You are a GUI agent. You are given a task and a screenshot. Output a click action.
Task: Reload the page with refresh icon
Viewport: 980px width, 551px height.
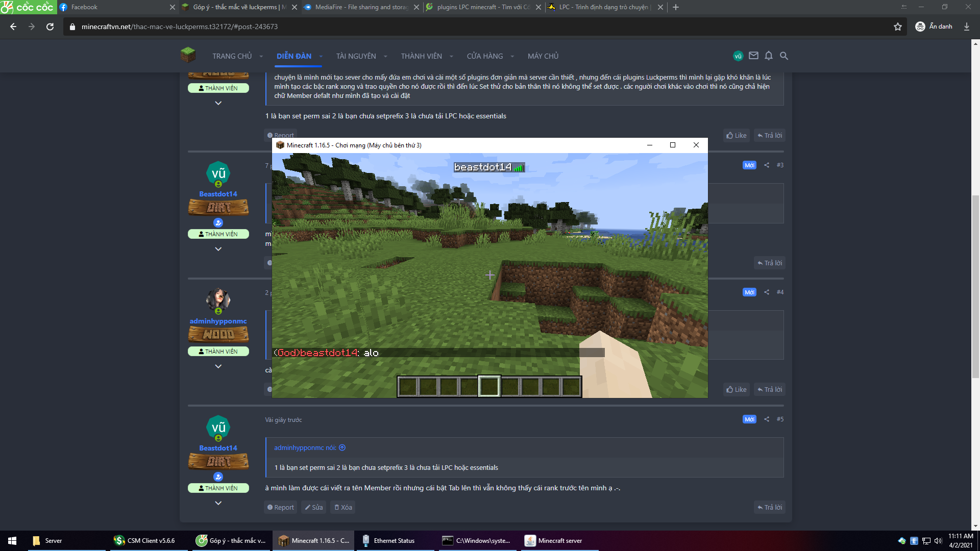[x=50, y=27]
